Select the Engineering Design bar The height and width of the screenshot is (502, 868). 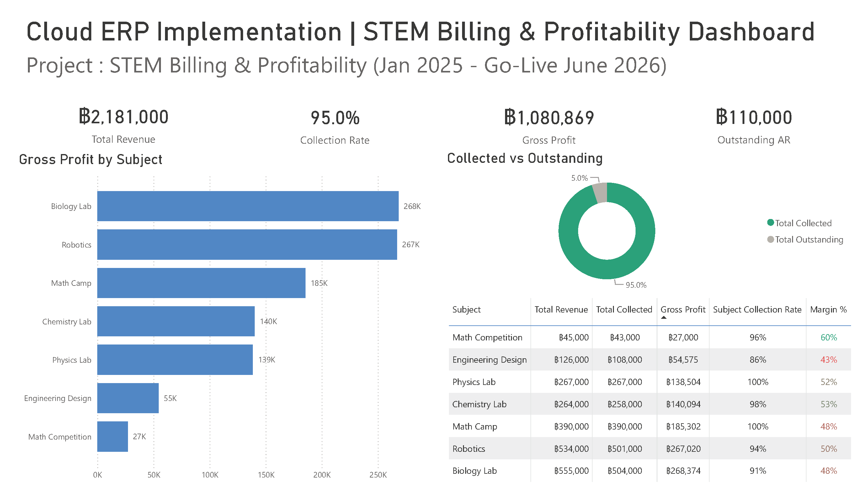(x=128, y=398)
